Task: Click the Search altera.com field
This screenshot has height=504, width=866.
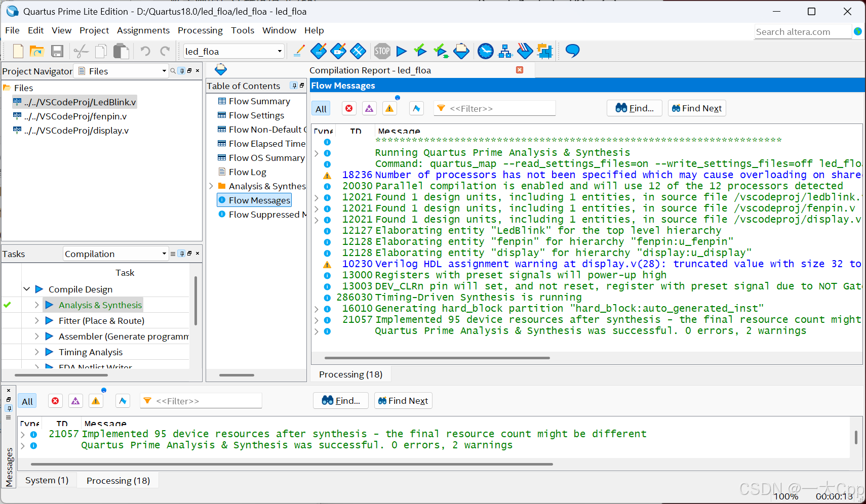Action: click(x=803, y=32)
